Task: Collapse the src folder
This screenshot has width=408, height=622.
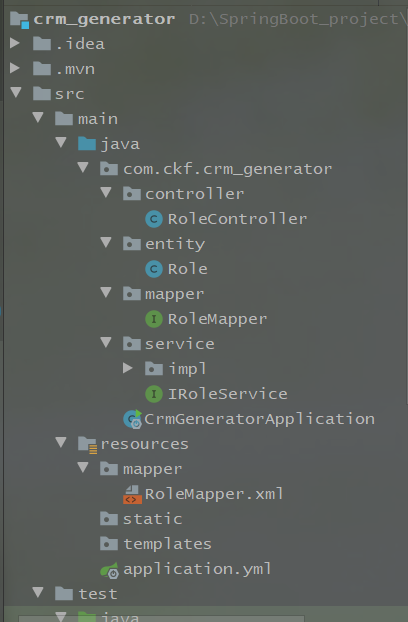Action: point(16,92)
